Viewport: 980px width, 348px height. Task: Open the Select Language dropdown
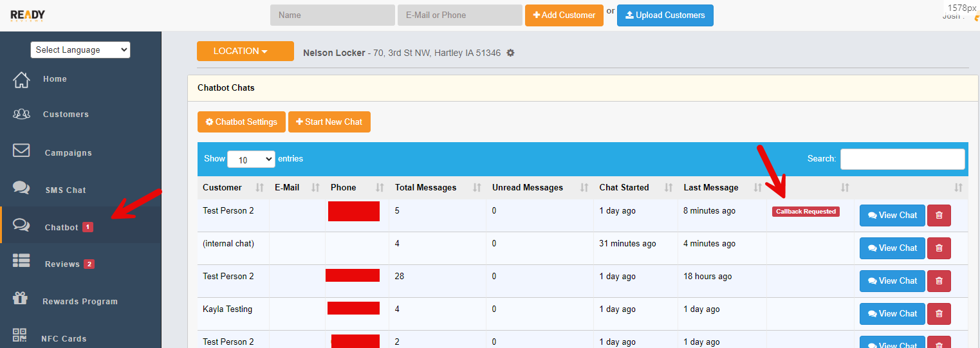[x=80, y=50]
